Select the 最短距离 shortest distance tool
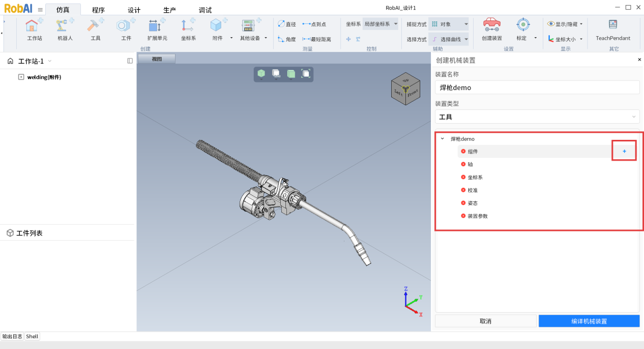 317,39
